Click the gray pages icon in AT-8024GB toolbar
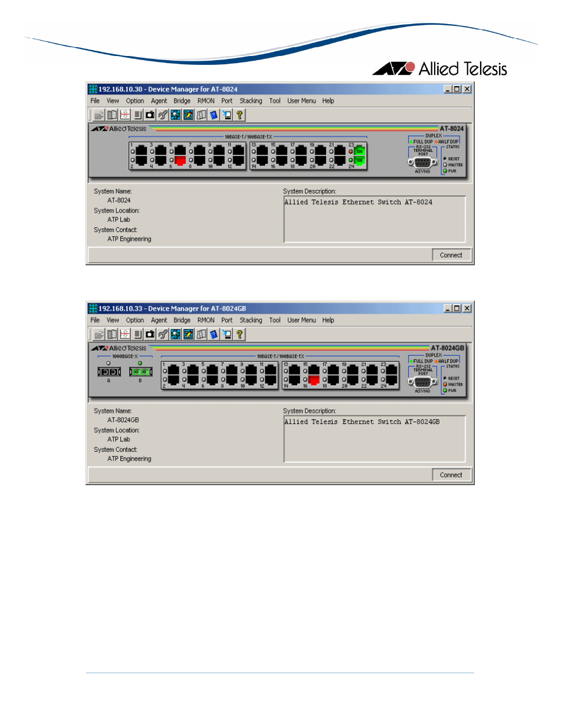Screen dimensions: 562x728 (201, 334)
